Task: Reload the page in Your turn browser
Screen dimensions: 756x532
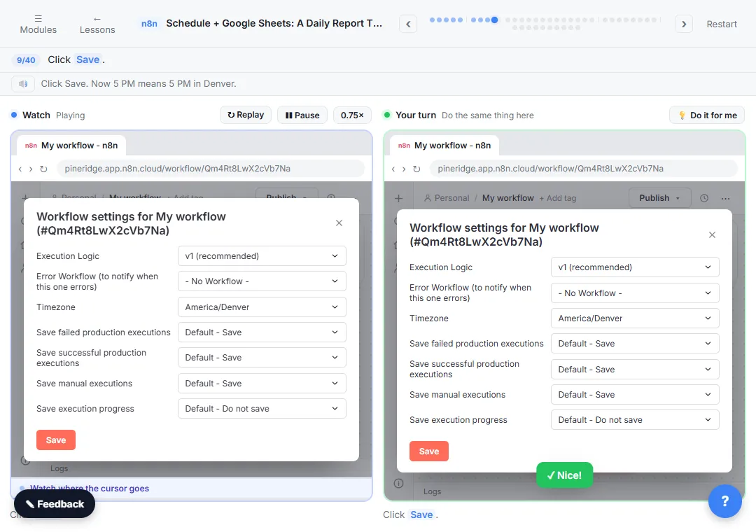Action: pyautogui.click(x=416, y=169)
